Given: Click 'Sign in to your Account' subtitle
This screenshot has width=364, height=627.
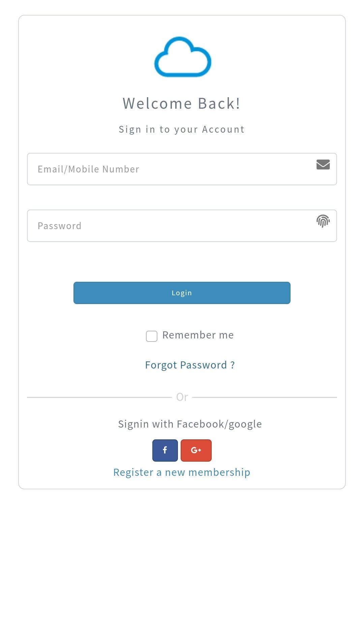Looking at the screenshot, I should [x=182, y=130].
